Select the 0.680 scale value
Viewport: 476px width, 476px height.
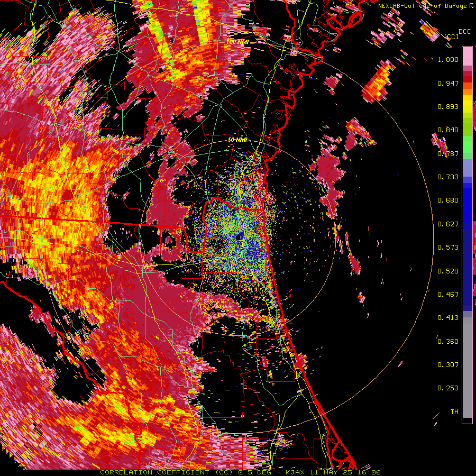coord(448,200)
